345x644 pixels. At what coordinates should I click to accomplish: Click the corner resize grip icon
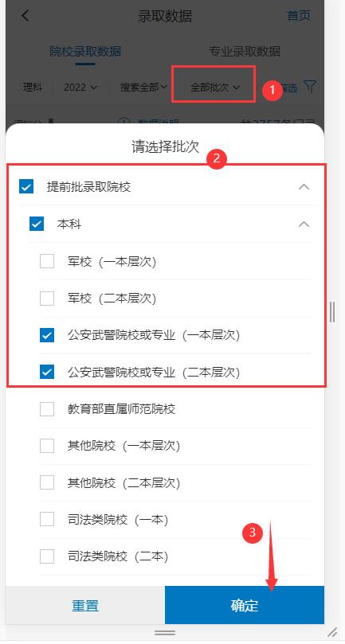pyautogui.click(x=331, y=632)
